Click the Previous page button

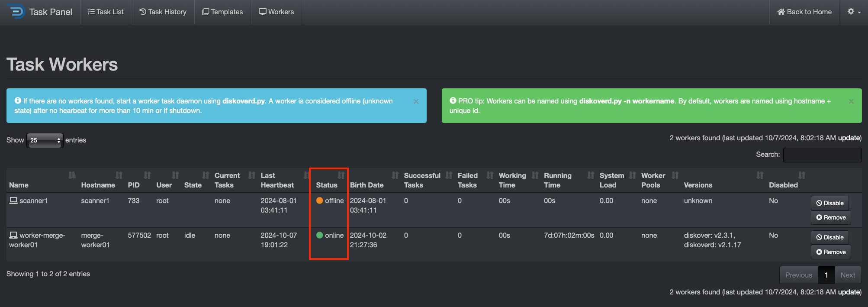[799, 275]
